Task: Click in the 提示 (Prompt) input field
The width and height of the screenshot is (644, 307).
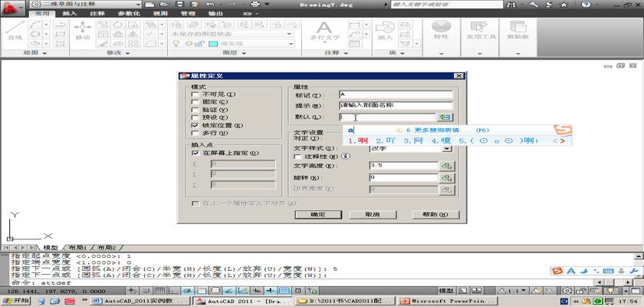Action: point(396,106)
